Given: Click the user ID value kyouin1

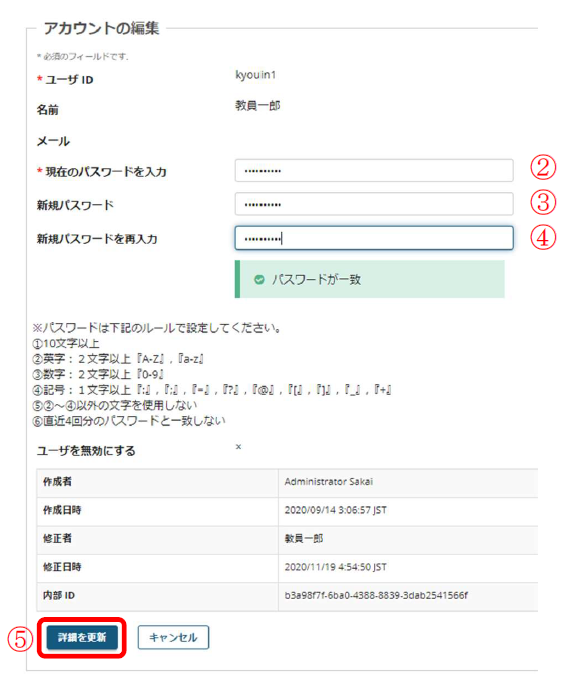Looking at the screenshot, I should click(x=256, y=75).
